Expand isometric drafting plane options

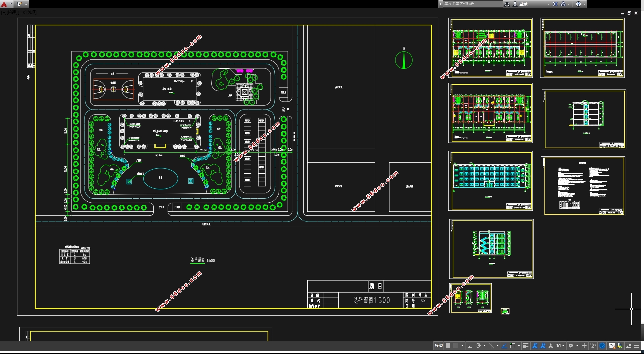click(x=497, y=346)
